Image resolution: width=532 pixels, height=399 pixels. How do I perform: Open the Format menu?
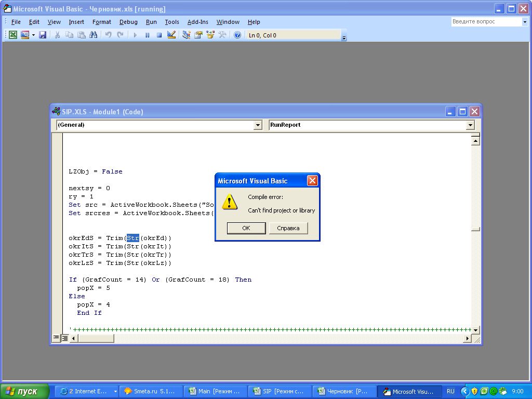click(101, 22)
